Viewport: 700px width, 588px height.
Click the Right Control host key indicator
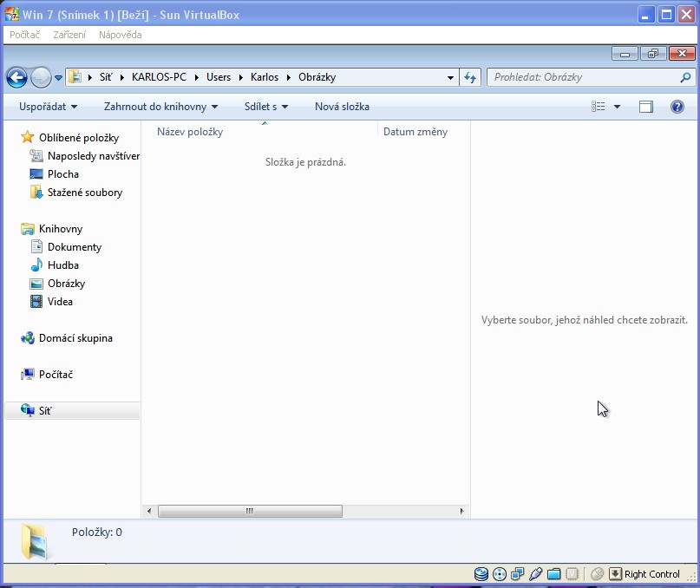[x=644, y=574]
